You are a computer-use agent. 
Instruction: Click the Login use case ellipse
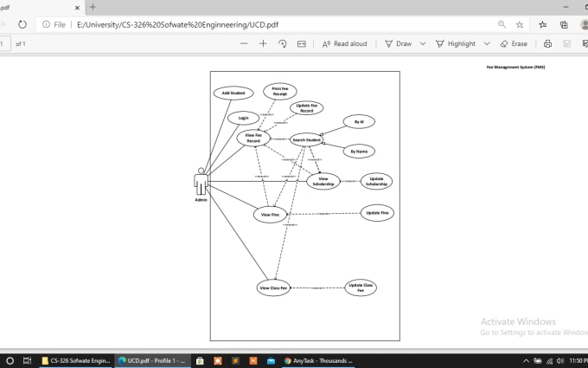coord(243,118)
